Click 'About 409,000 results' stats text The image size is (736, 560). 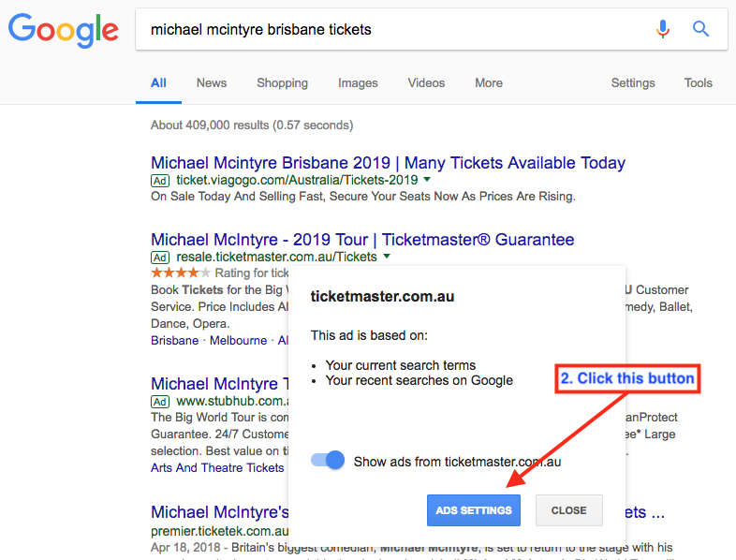pyautogui.click(x=252, y=125)
